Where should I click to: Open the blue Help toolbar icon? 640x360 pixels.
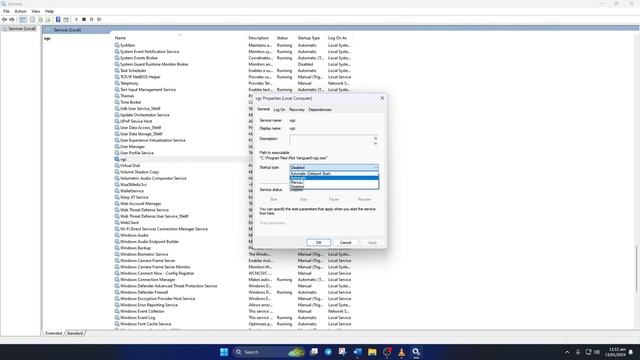tap(58, 20)
